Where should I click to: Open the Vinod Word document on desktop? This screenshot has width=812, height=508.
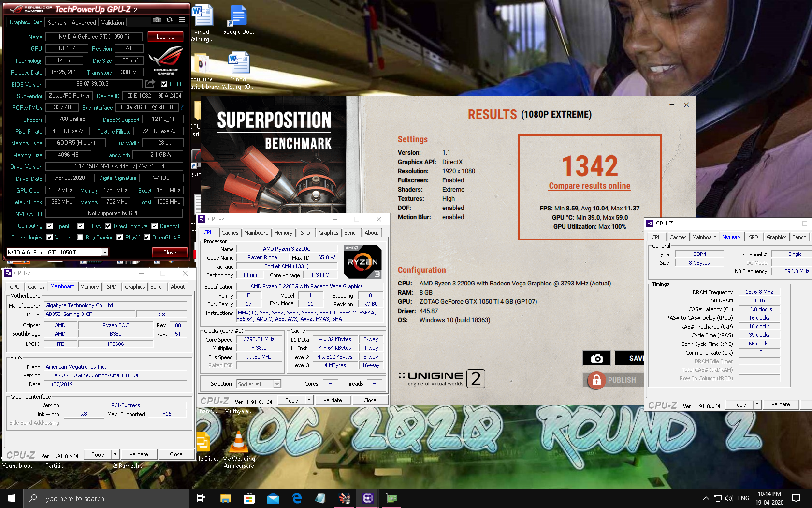[202, 23]
